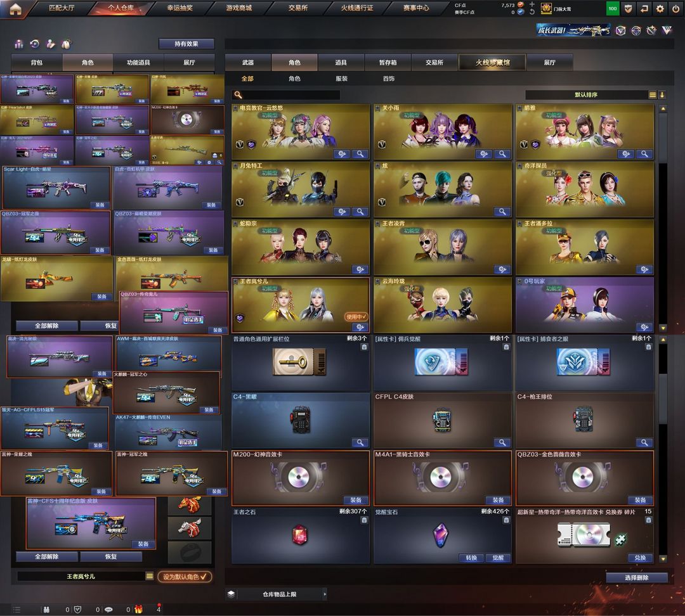This screenshot has height=616, width=685.
Task: Open the 默认排序 sort dropdown
Action: pos(586,94)
